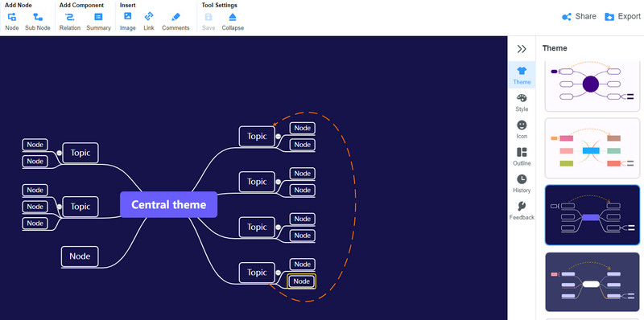Screen dimensions: 644x320
Task: Insert a Summary component
Action: (x=98, y=17)
